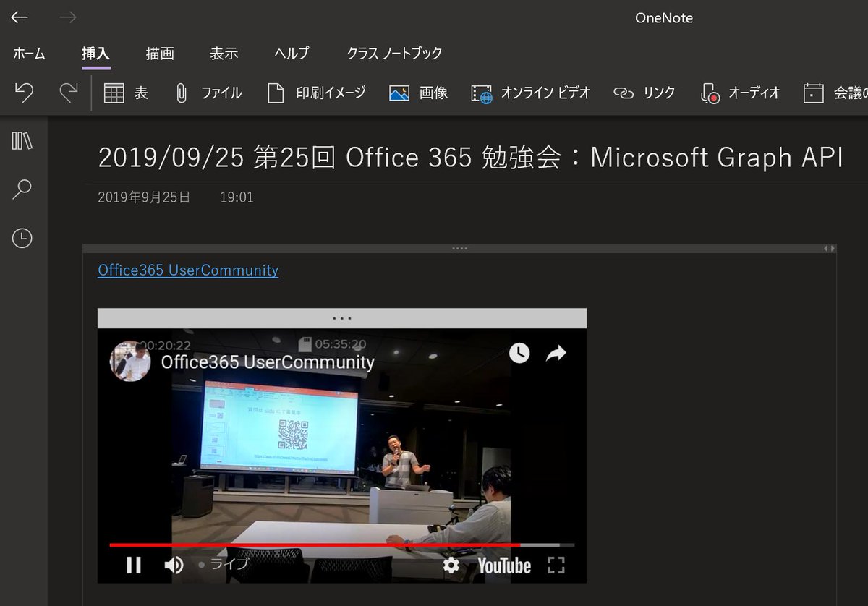Screen dimensions: 868x606
Task: Open the video on YouTube logo
Action: [504, 566]
